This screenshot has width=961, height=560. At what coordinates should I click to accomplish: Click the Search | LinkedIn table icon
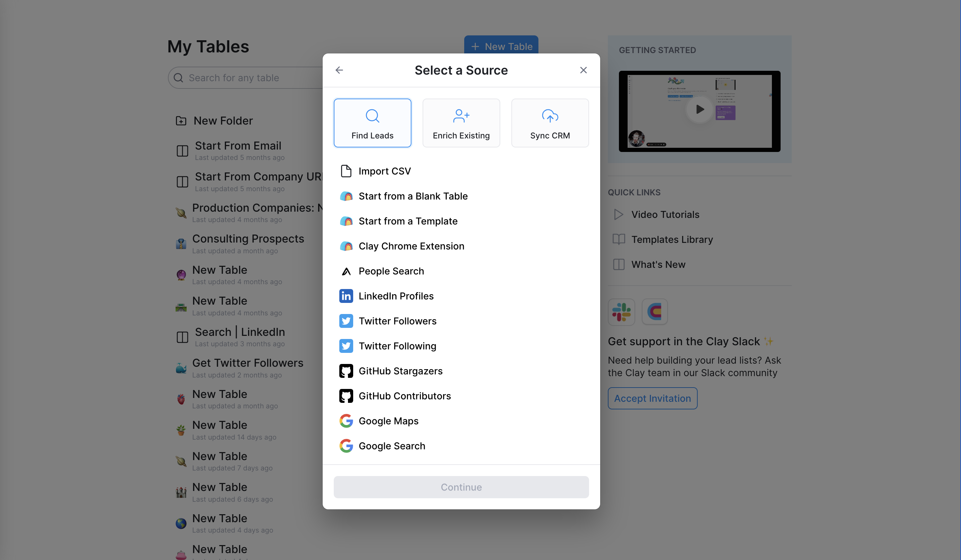[x=182, y=337]
